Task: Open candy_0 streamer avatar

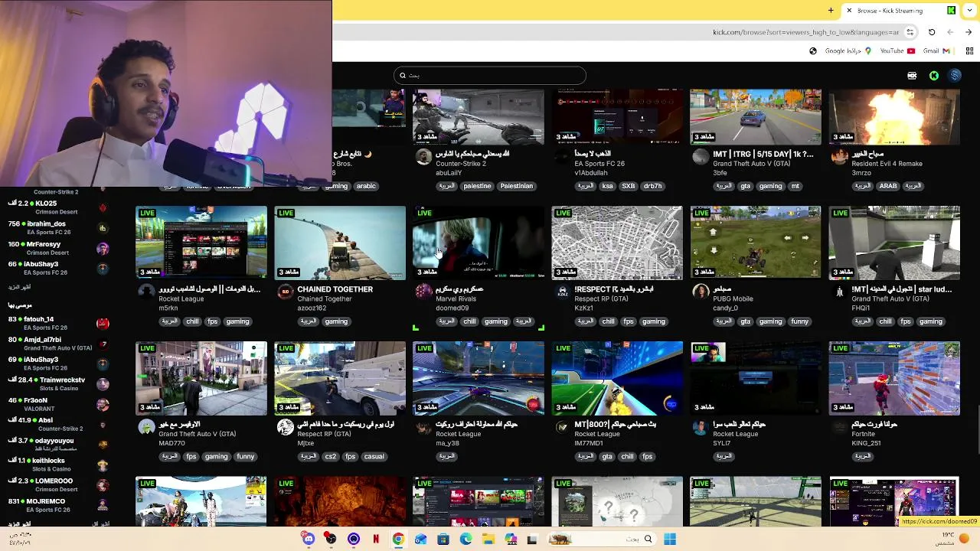Action: pos(701,291)
